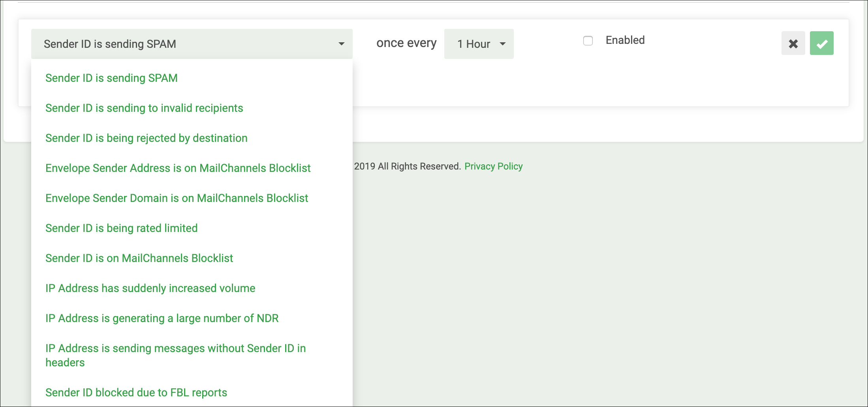Click the caret arrow beside 1 Hour

(x=503, y=44)
